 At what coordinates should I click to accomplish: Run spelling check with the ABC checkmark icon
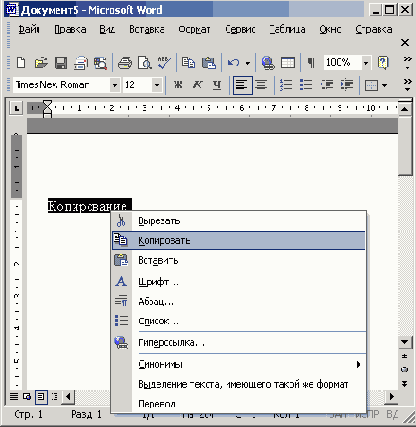[x=164, y=63]
